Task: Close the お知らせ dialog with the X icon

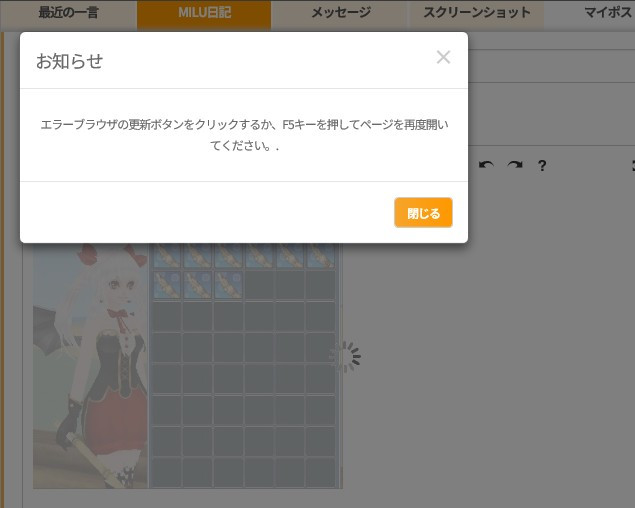Action: point(443,58)
